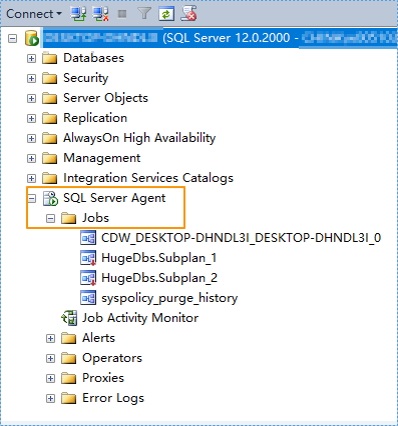Click the Filter funnel toolbar icon

[144, 14]
